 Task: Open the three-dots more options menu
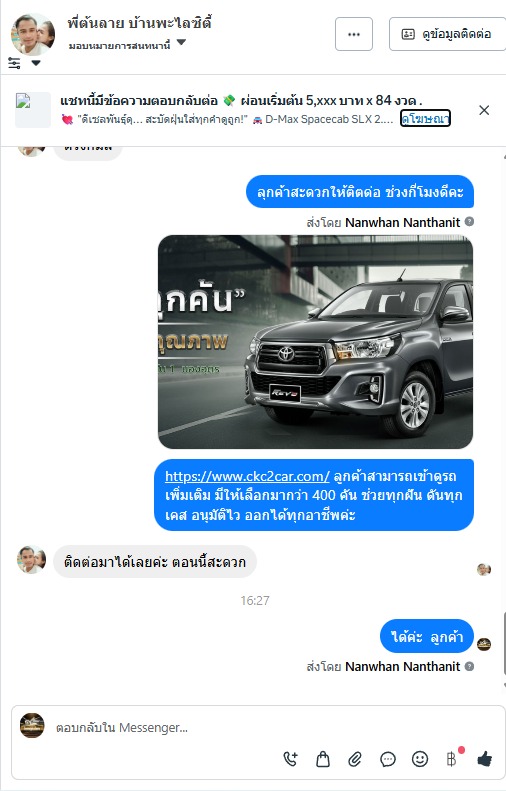coord(354,34)
